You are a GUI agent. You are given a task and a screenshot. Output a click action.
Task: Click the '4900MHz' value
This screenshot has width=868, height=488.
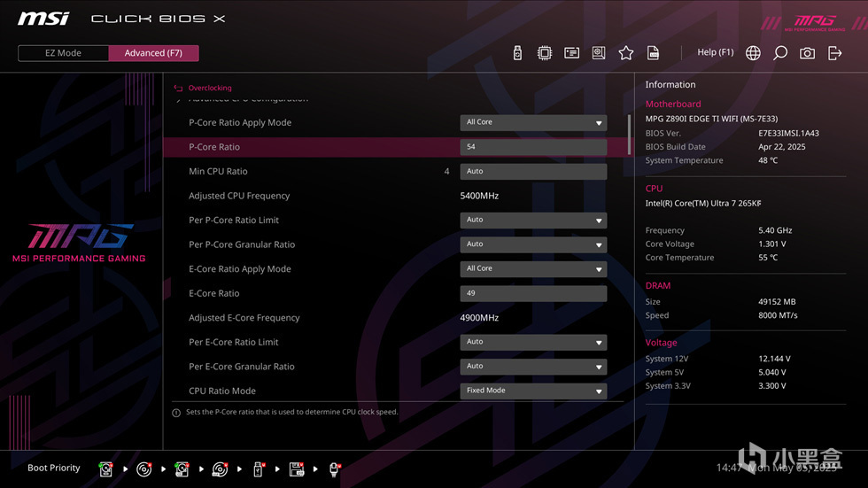(x=479, y=318)
